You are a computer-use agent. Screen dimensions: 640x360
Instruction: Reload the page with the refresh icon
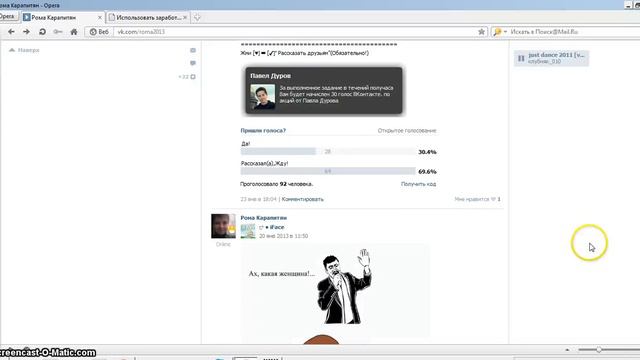coord(42,31)
